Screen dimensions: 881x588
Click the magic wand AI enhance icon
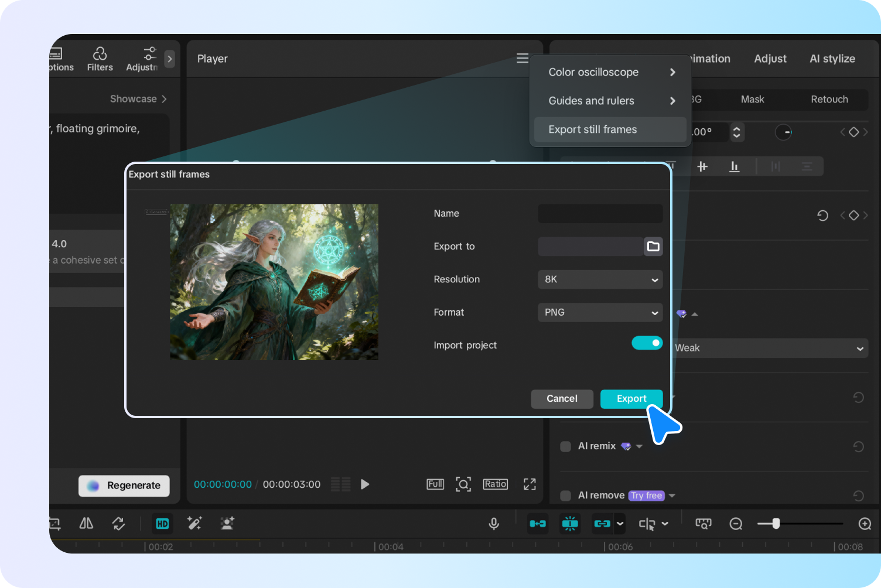pos(194,524)
